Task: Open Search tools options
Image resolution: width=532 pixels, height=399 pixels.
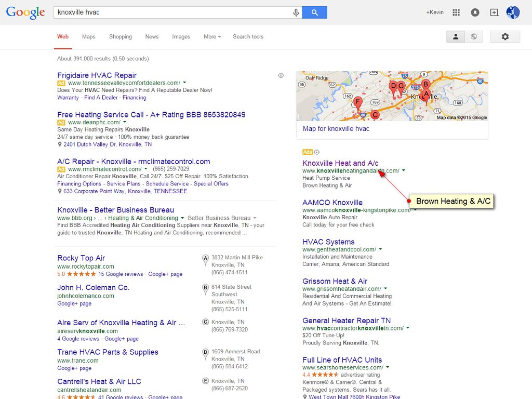Action: click(x=248, y=37)
